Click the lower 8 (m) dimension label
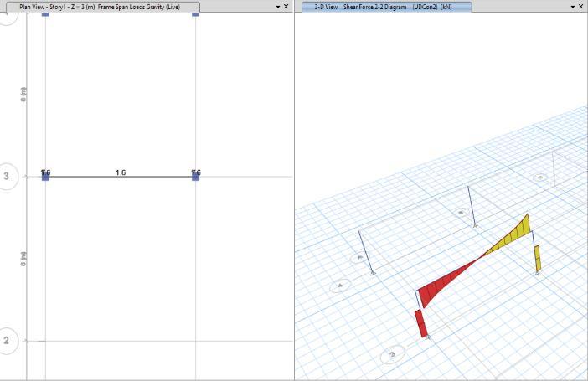 [23, 259]
